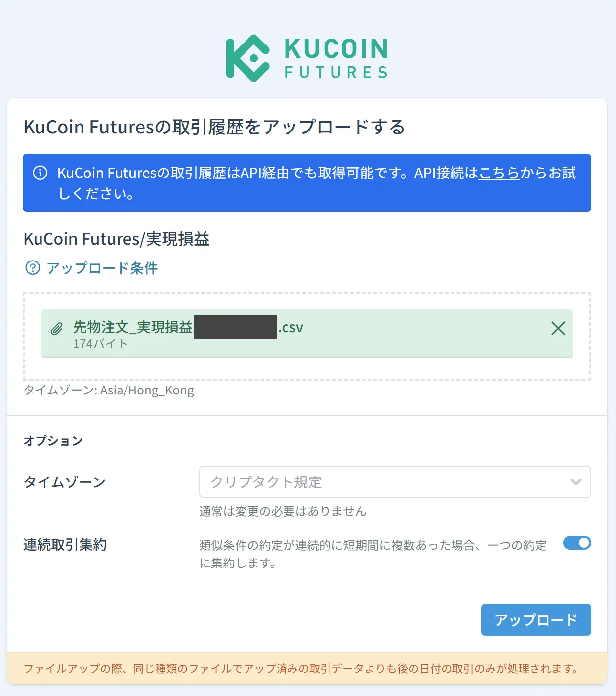Image resolution: width=616 pixels, height=696 pixels.
Task: Toggle the 連続取引集約 switch off
Action: (577, 543)
